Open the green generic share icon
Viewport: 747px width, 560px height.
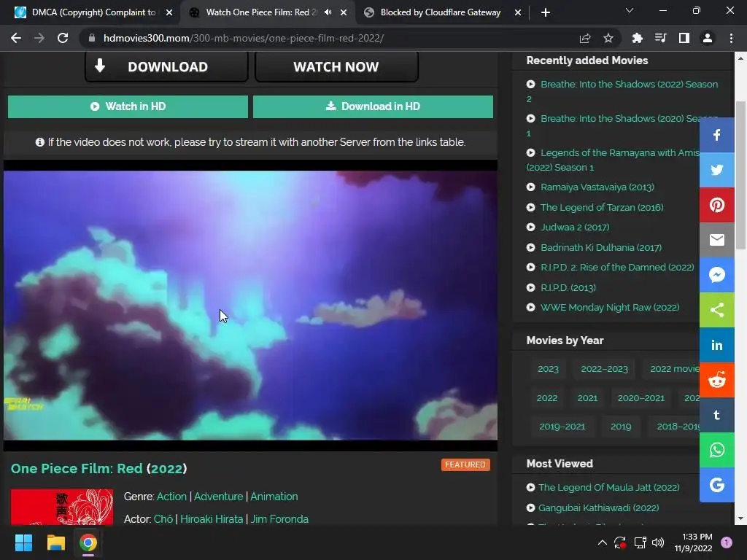point(716,310)
